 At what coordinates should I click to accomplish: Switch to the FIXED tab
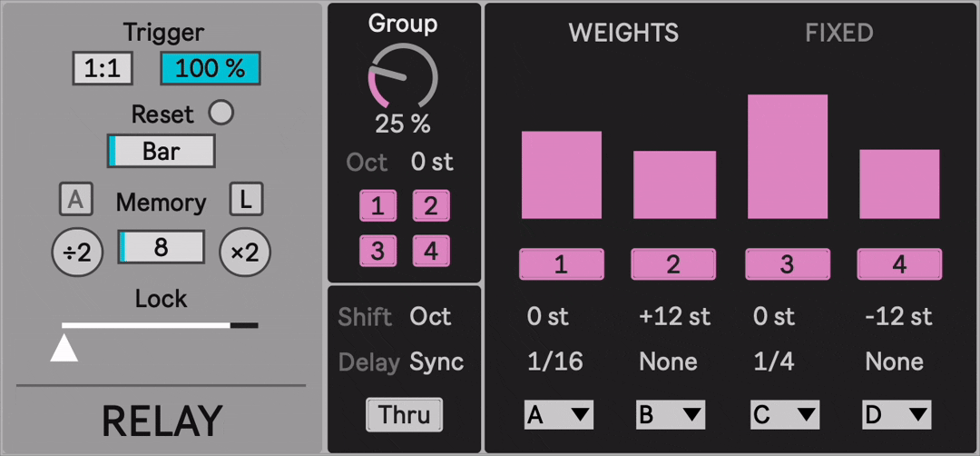839,34
